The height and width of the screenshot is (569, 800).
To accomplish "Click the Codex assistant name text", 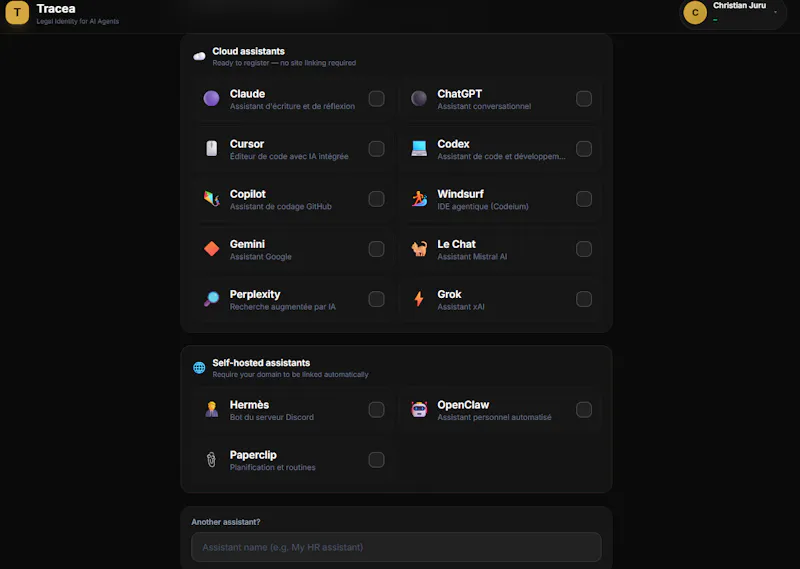I will [453, 144].
